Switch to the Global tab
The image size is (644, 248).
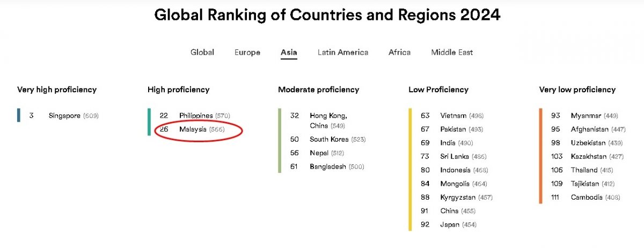(x=202, y=52)
